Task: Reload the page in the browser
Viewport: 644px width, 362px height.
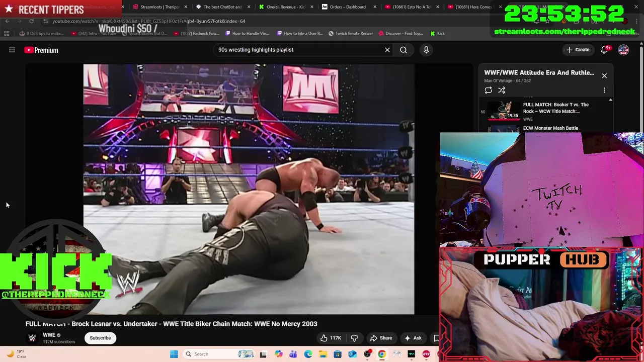Action: tap(31, 21)
